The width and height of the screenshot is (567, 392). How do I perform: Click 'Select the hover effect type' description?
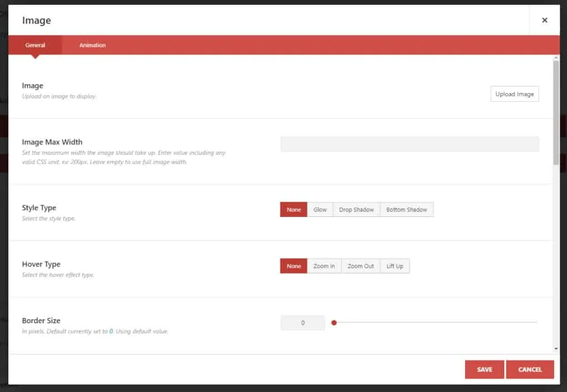(x=58, y=275)
